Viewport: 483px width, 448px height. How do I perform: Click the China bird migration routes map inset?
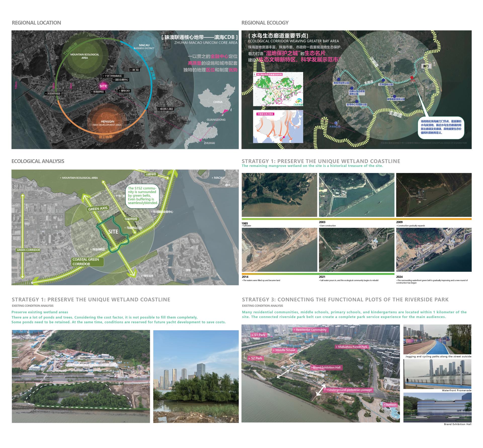click(x=278, y=126)
